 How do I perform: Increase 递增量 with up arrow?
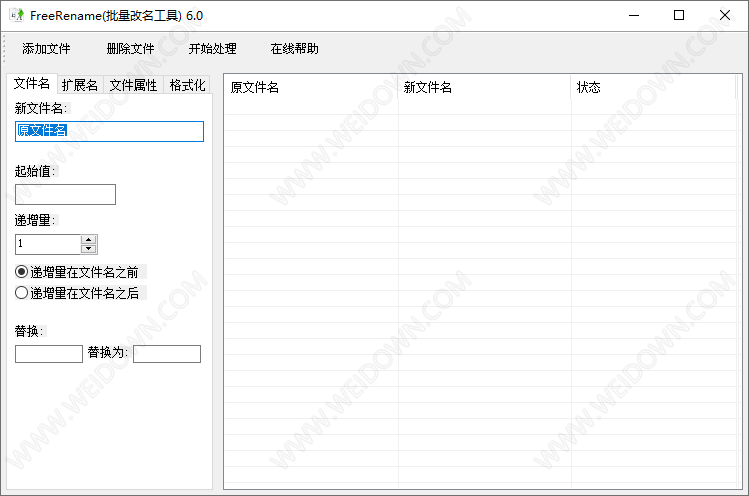coord(89,239)
